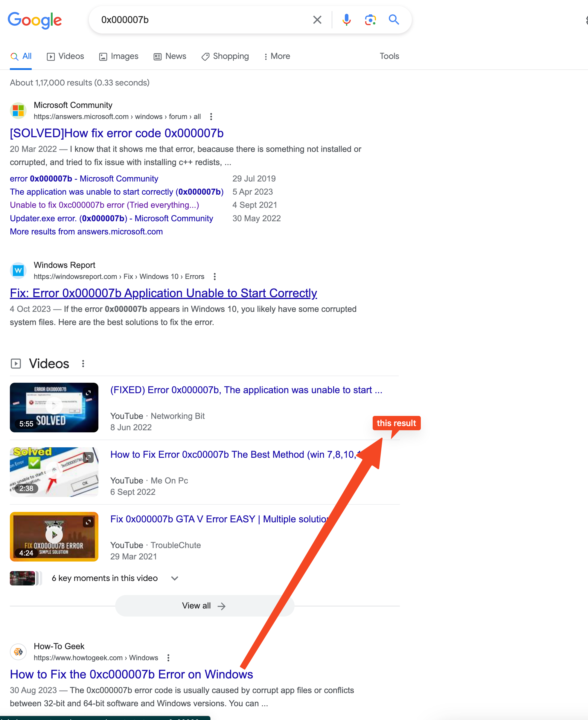Open three-dot menu for Windows Report result
Image resolution: width=588 pixels, height=720 pixels.
point(214,276)
